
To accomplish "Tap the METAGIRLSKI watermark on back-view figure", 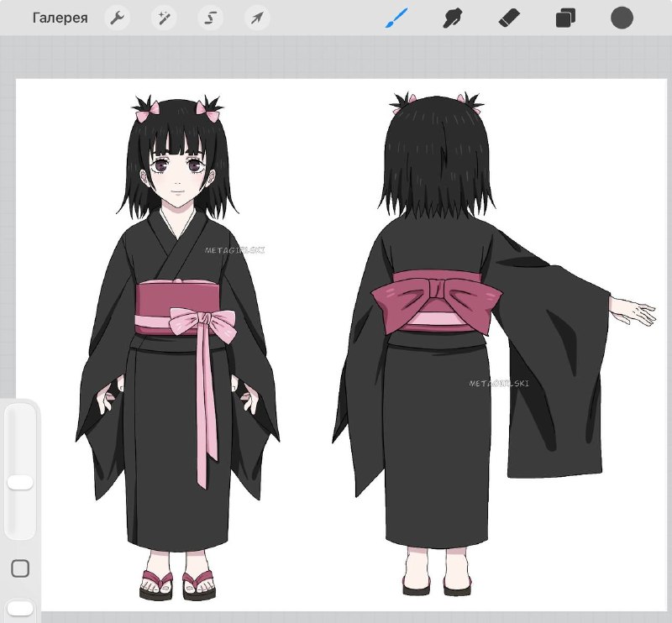I will (499, 384).
